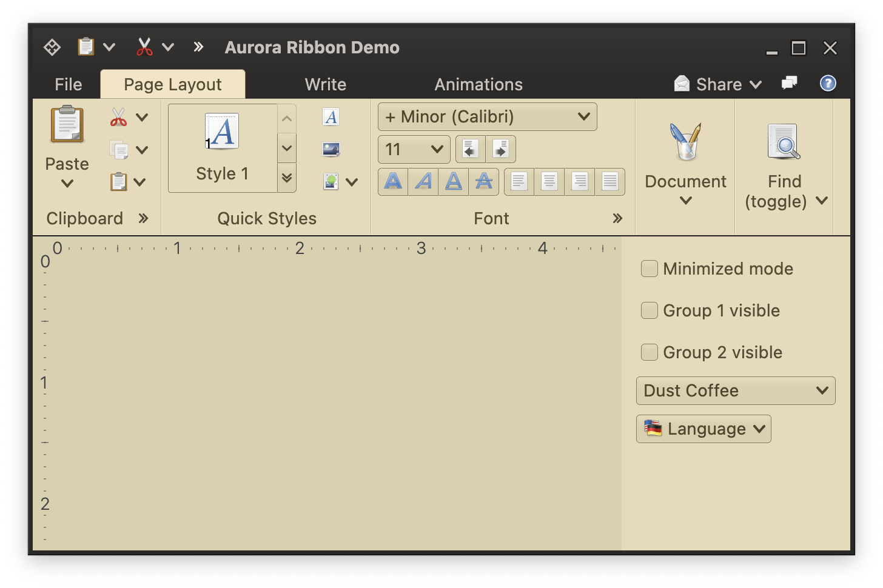Click the flag icon on Language button
The height and width of the screenshot is (588, 883).
click(x=653, y=429)
